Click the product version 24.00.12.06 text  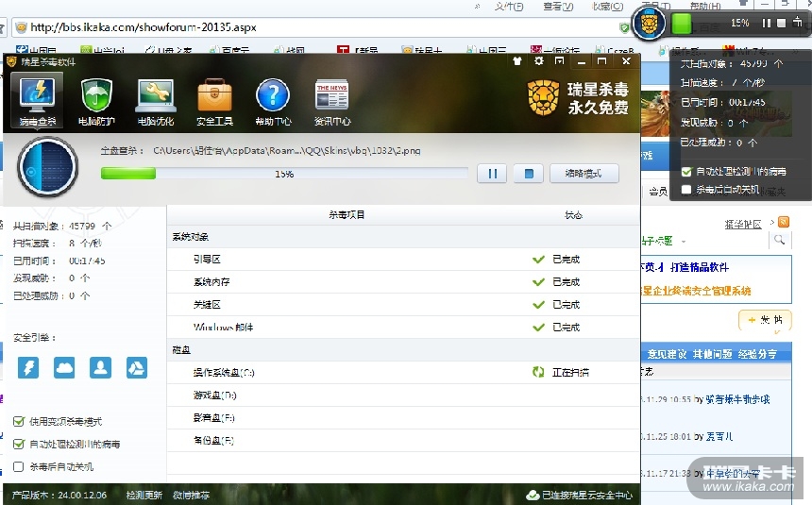click(59, 496)
